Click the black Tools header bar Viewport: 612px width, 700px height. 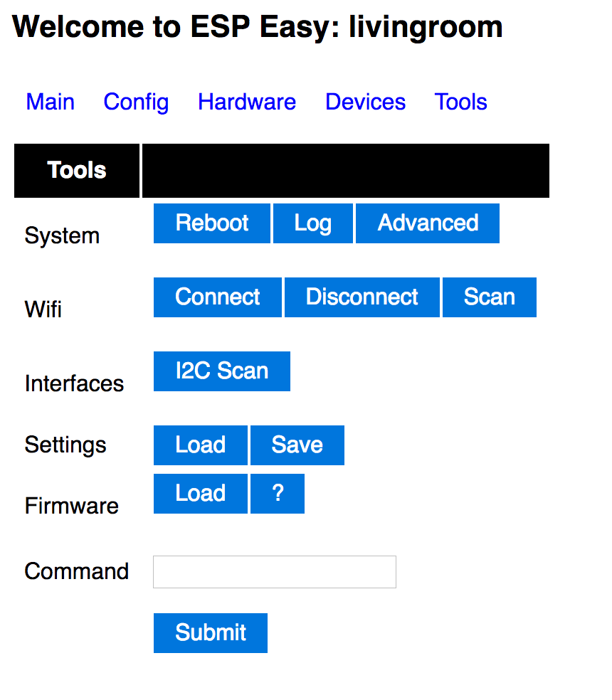[x=76, y=170]
